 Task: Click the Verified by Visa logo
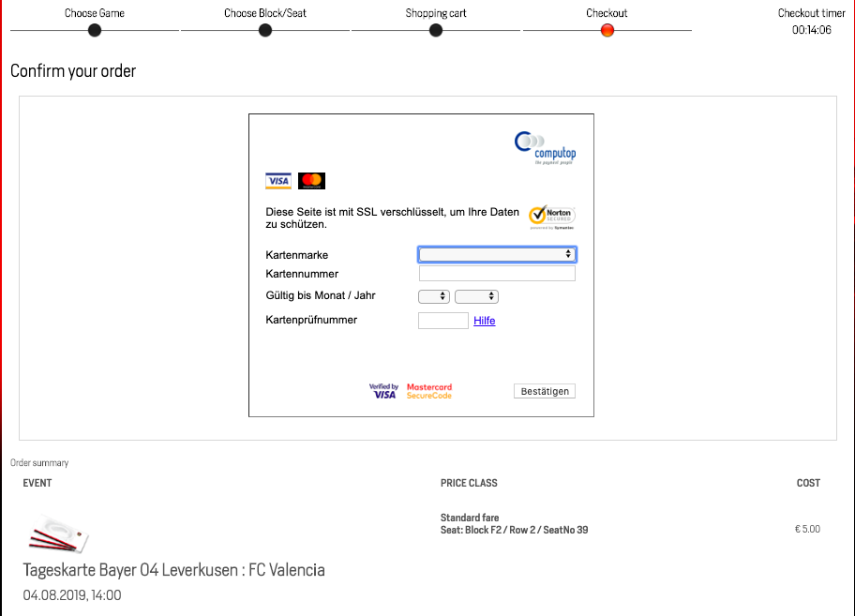coord(383,391)
